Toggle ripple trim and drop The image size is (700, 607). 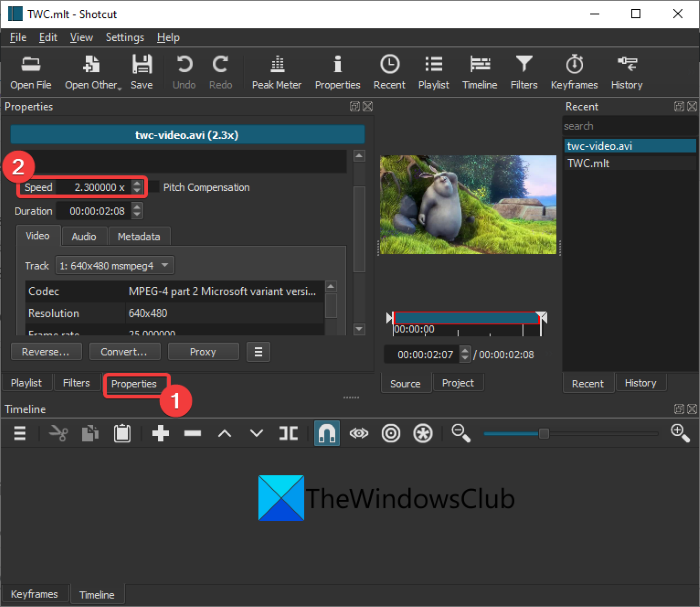[x=391, y=433]
